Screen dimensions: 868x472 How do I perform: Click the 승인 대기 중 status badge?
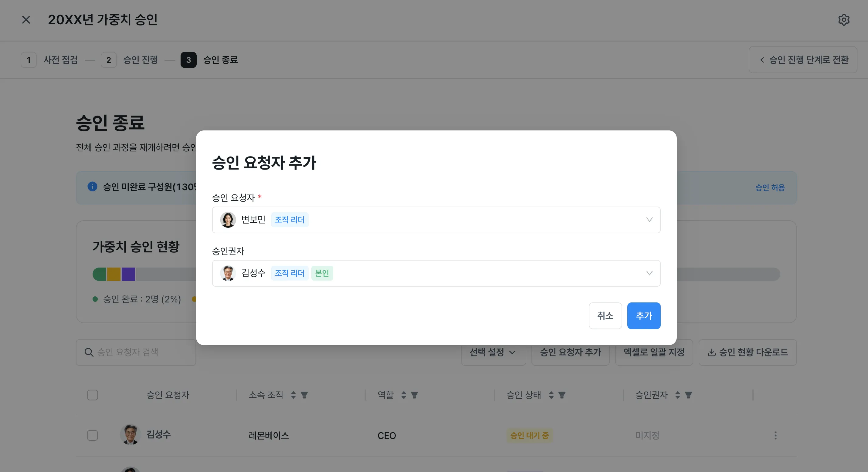[529, 435]
